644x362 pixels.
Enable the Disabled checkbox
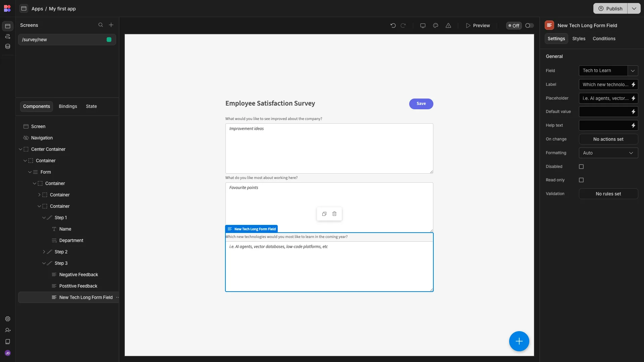581,167
